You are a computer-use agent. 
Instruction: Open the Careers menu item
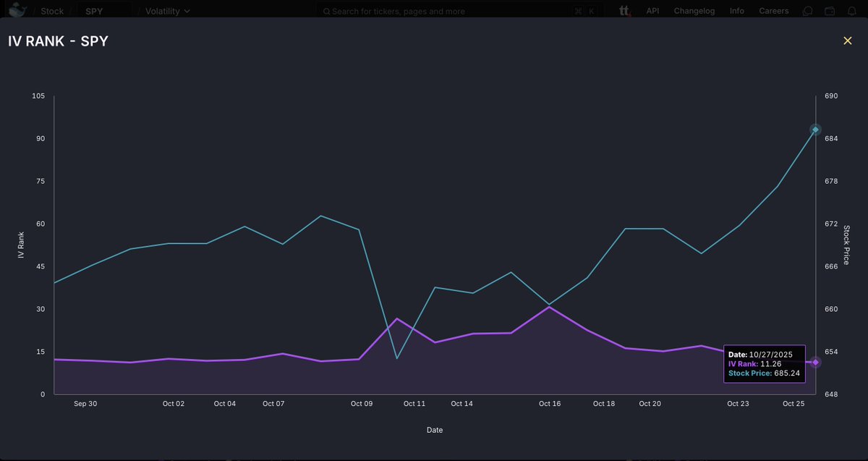(x=774, y=11)
